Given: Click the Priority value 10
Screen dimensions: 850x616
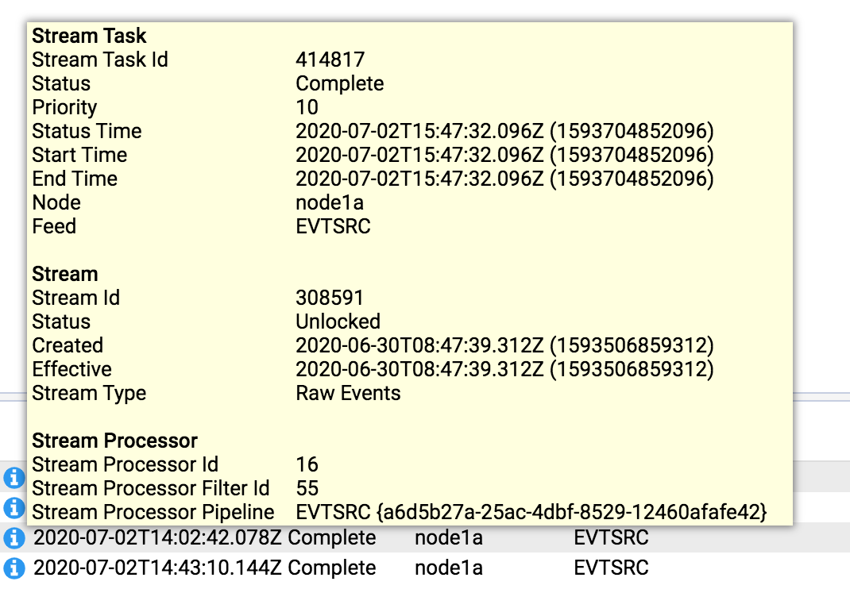Looking at the screenshot, I should pyautogui.click(x=307, y=107).
